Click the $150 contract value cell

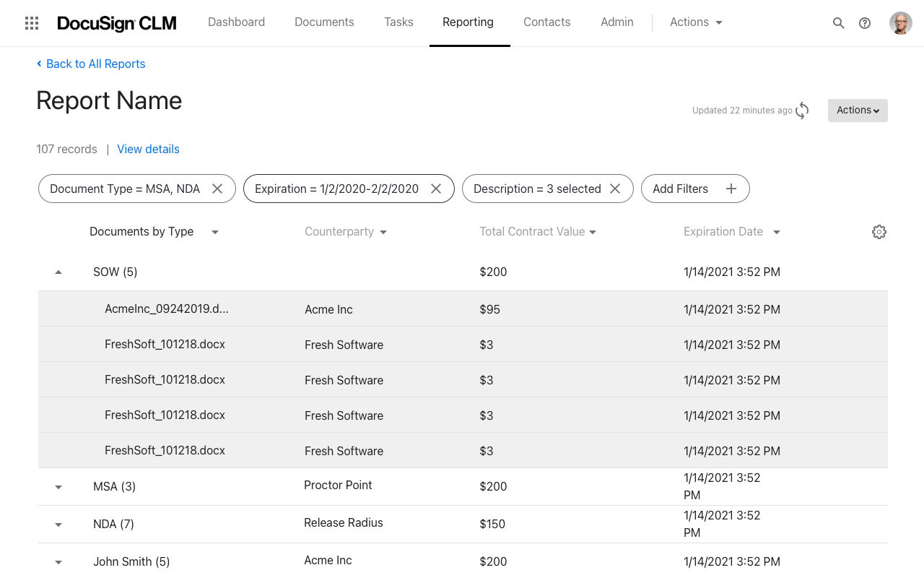(492, 524)
